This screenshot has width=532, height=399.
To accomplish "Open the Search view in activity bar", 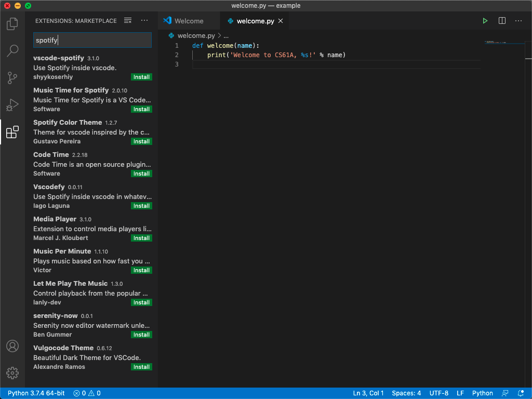I will [12, 51].
